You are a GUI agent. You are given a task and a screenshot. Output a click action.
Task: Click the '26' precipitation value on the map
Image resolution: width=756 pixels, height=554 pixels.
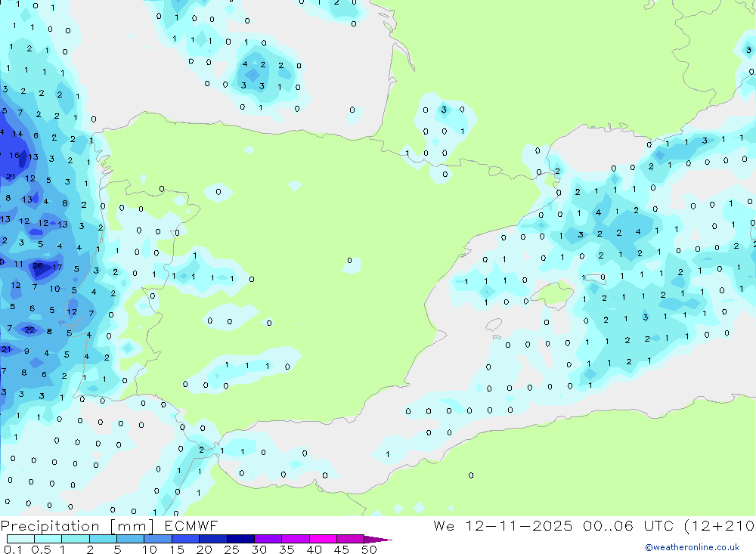38,266
